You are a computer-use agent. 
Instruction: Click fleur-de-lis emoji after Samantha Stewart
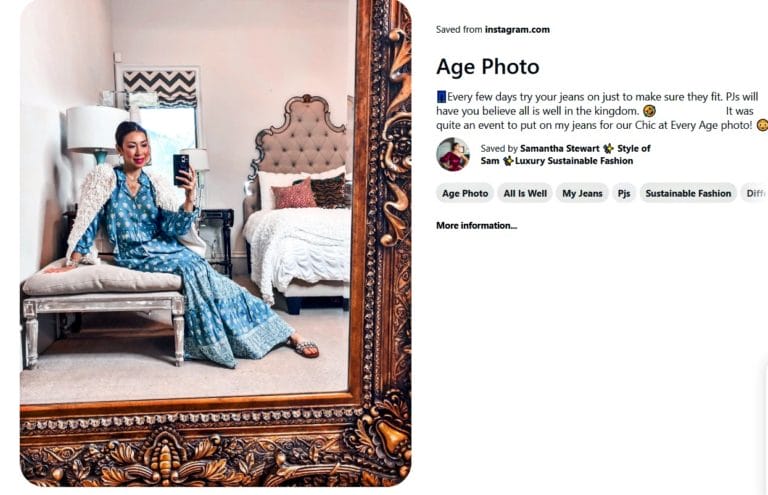coord(608,148)
